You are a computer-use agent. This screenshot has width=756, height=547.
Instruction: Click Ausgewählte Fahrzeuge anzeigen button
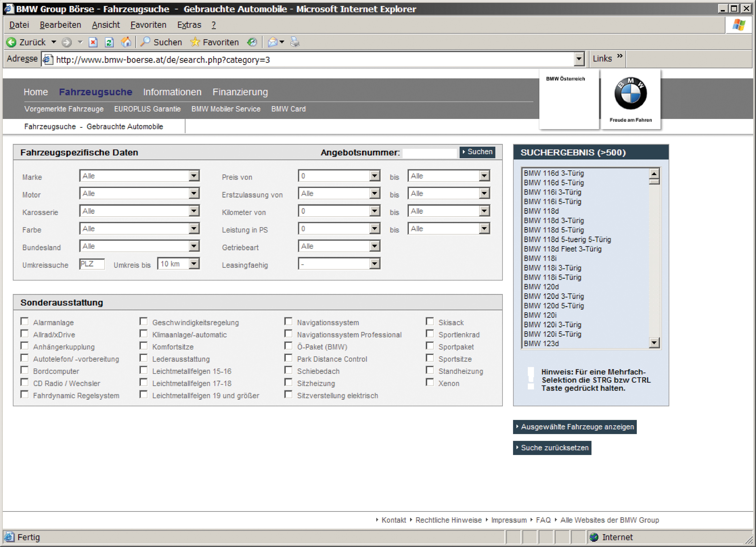click(575, 427)
